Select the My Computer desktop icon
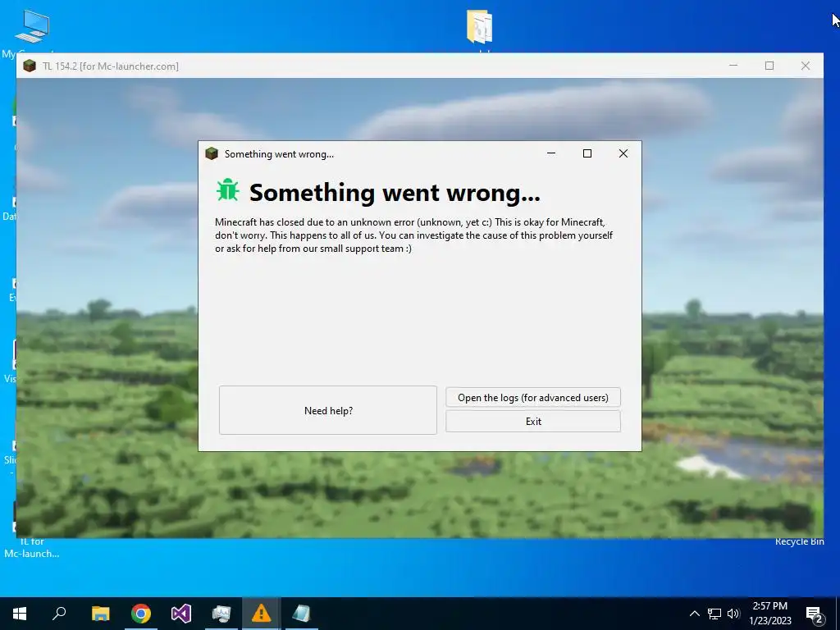This screenshot has width=840, height=630. pos(32,26)
